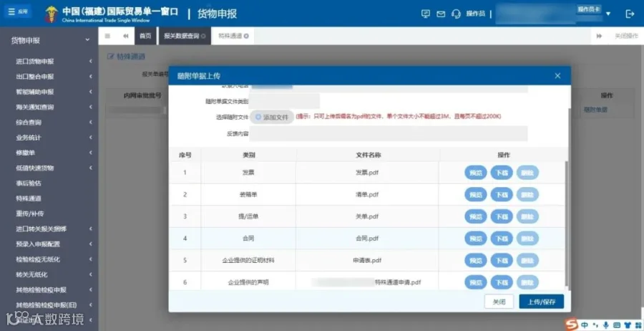Download the 申请表.pdf file

coord(502,260)
